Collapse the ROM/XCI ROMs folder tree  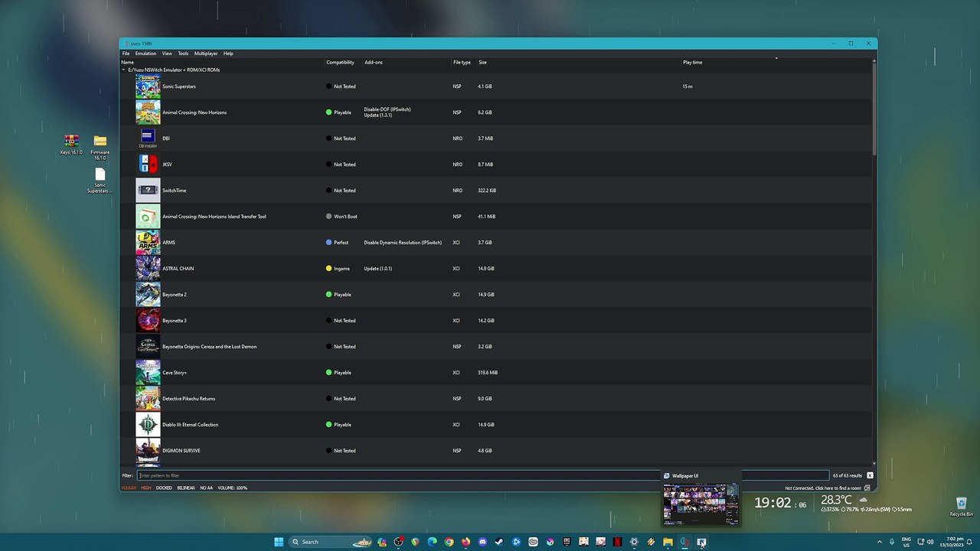click(x=124, y=70)
